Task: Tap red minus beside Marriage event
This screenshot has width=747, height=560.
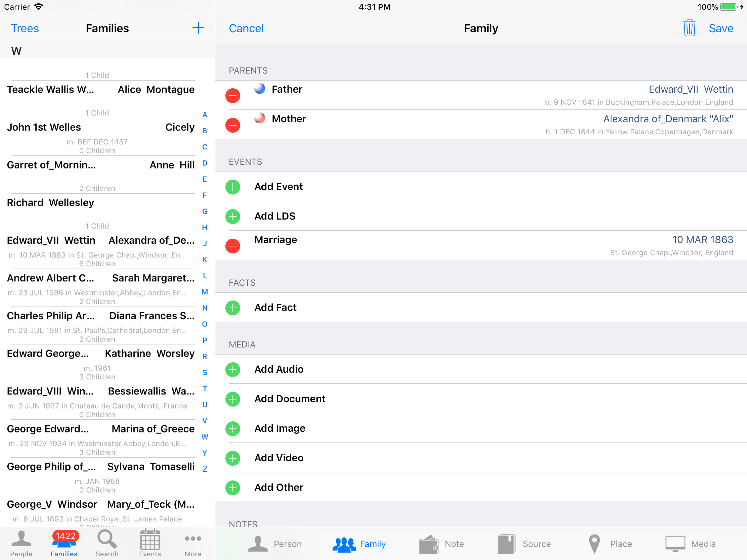Action: (x=233, y=246)
